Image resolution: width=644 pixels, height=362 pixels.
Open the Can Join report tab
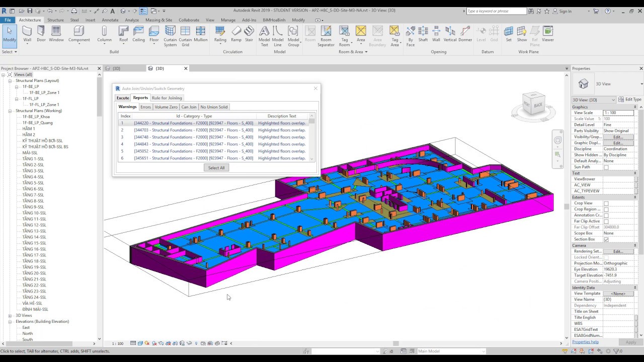click(189, 107)
